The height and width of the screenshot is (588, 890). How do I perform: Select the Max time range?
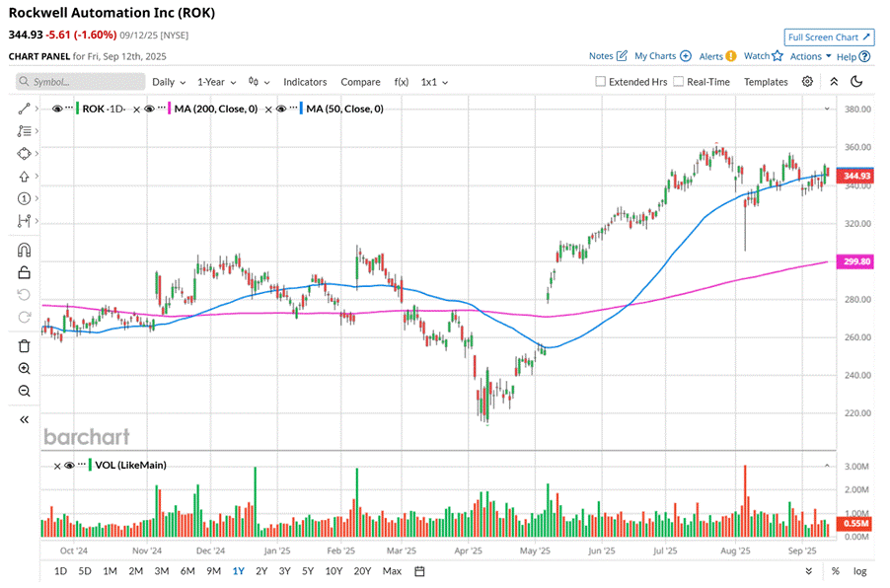pyautogui.click(x=392, y=571)
